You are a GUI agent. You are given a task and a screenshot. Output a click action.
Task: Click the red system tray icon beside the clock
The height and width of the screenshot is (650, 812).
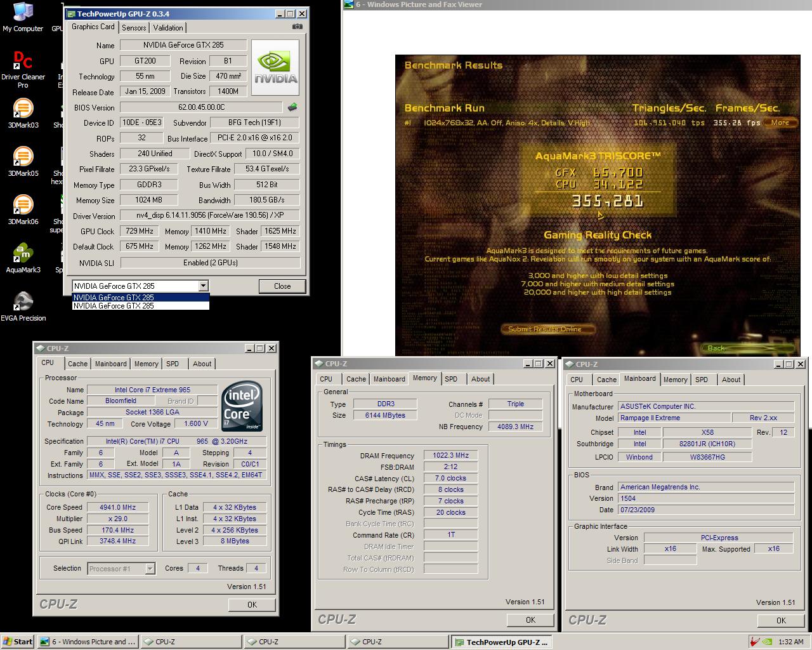coord(754,642)
